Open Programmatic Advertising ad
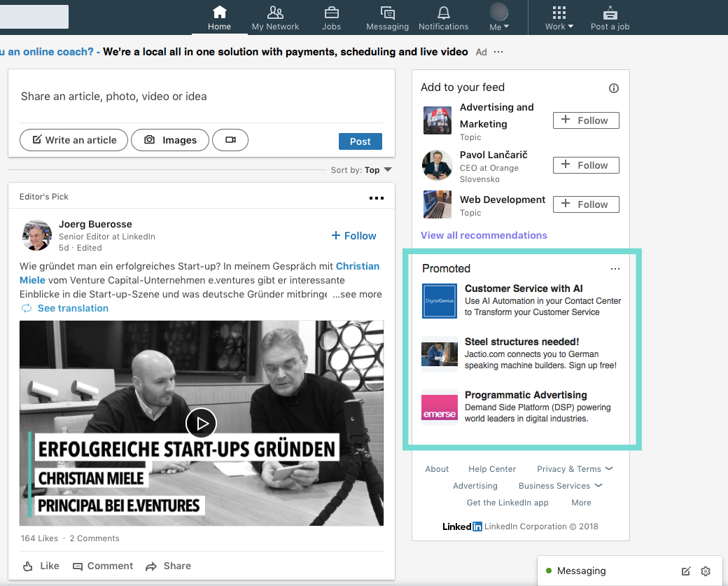The height and width of the screenshot is (586, 728). [526, 395]
